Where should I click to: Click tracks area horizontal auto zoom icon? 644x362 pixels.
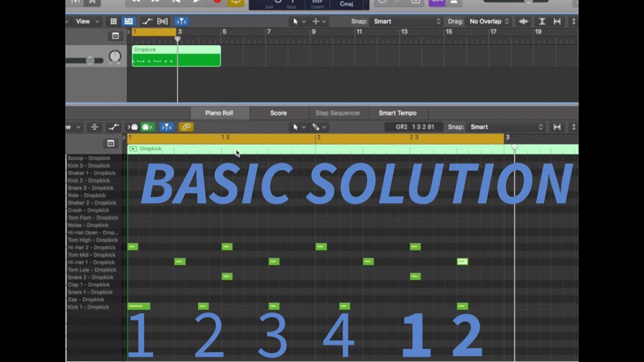557,22
